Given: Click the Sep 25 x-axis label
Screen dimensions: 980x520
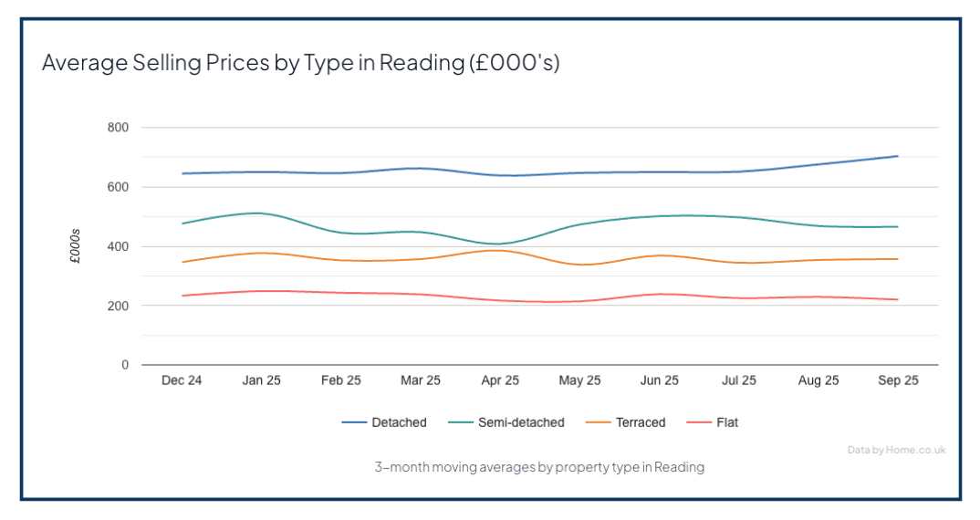Looking at the screenshot, I should click(898, 381).
